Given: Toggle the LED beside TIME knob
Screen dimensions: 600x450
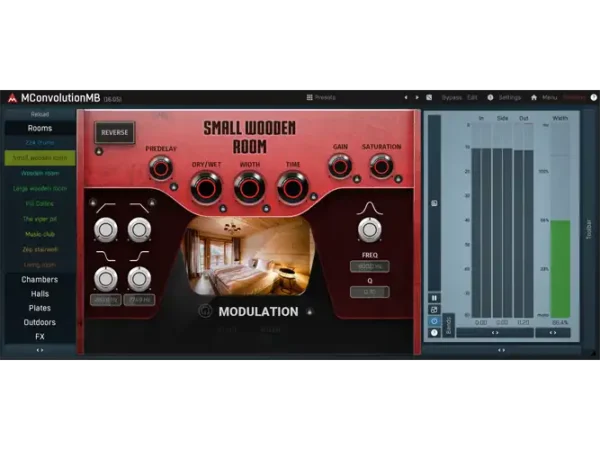Looking at the screenshot, I should (313, 197).
